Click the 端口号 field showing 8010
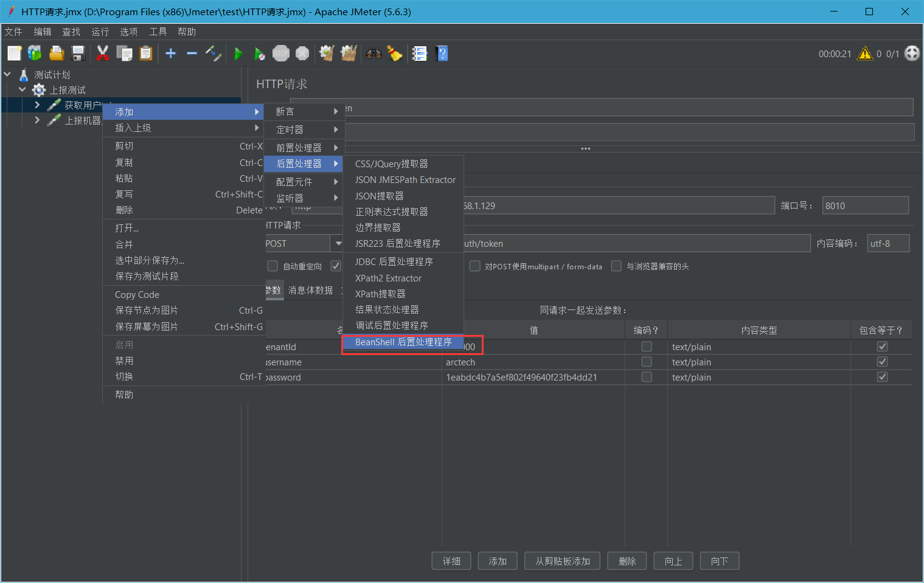Image resolution: width=924 pixels, height=583 pixels. [x=866, y=205]
